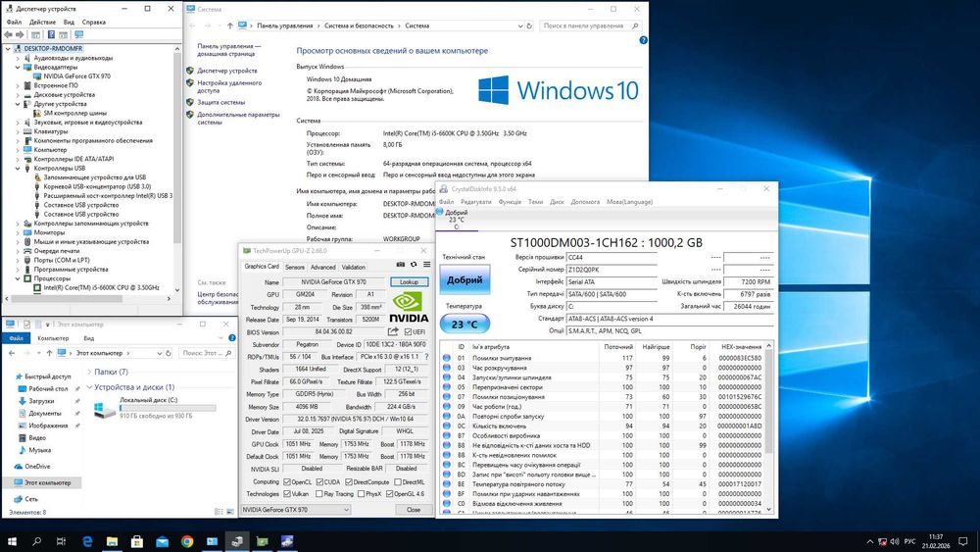Screen dimensions: 980x552
Task: Toggle CUDA checkbox in GPU-Z
Action: pyautogui.click(x=319, y=482)
